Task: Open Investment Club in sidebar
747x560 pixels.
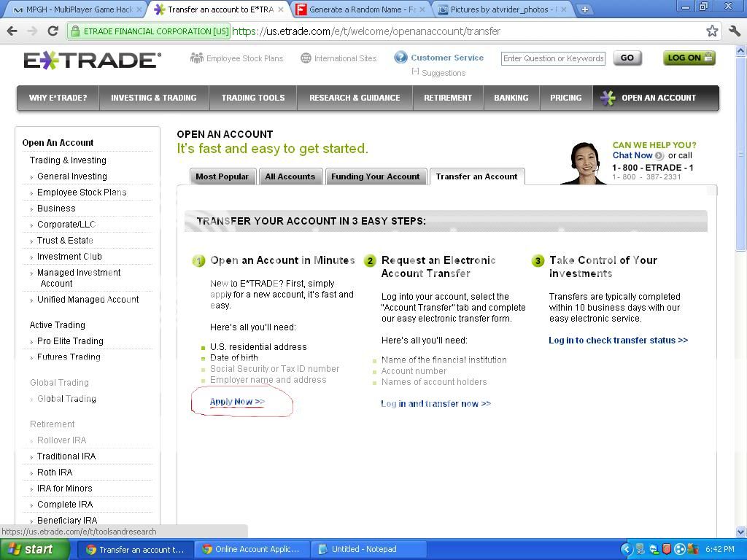Action: pyautogui.click(x=69, y=257)
